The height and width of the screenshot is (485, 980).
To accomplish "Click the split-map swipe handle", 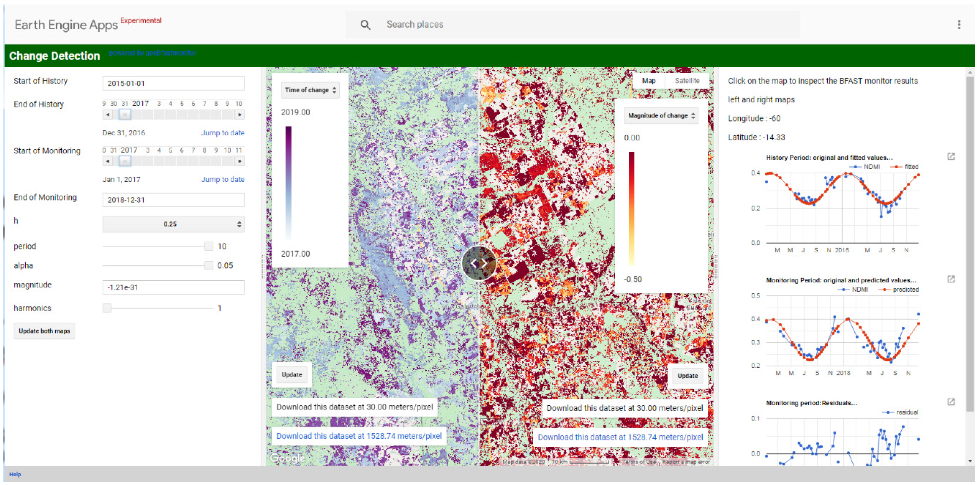I will [479, 263].
